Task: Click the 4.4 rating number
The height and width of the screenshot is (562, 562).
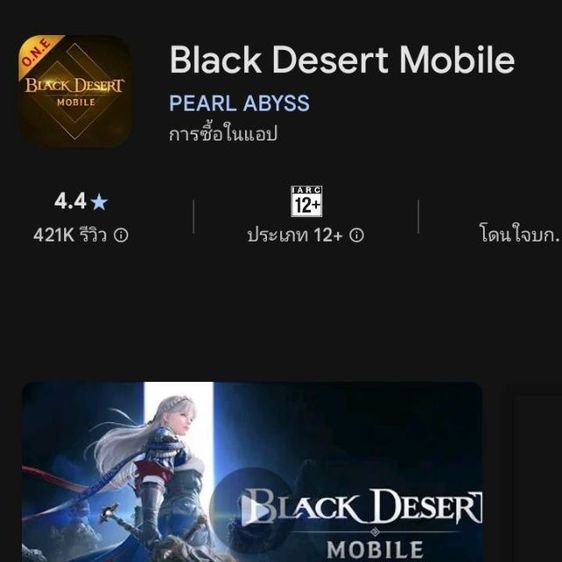Action: 70,201
